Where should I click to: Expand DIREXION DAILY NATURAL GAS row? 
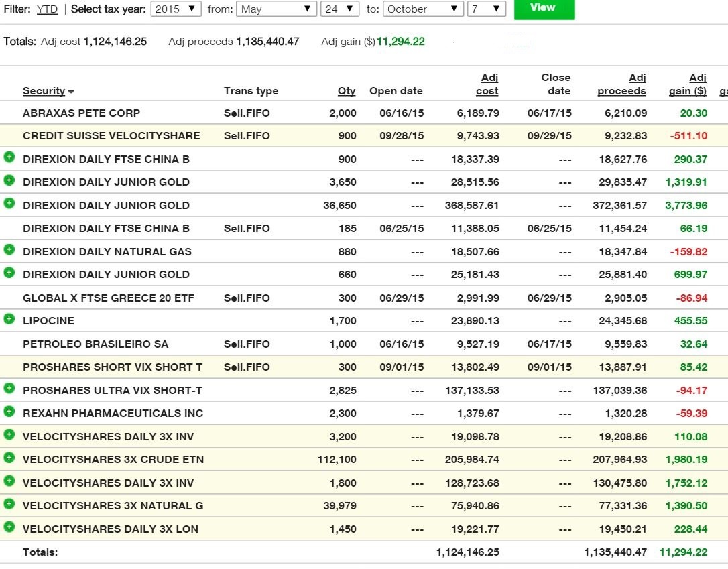click(9, 250)
